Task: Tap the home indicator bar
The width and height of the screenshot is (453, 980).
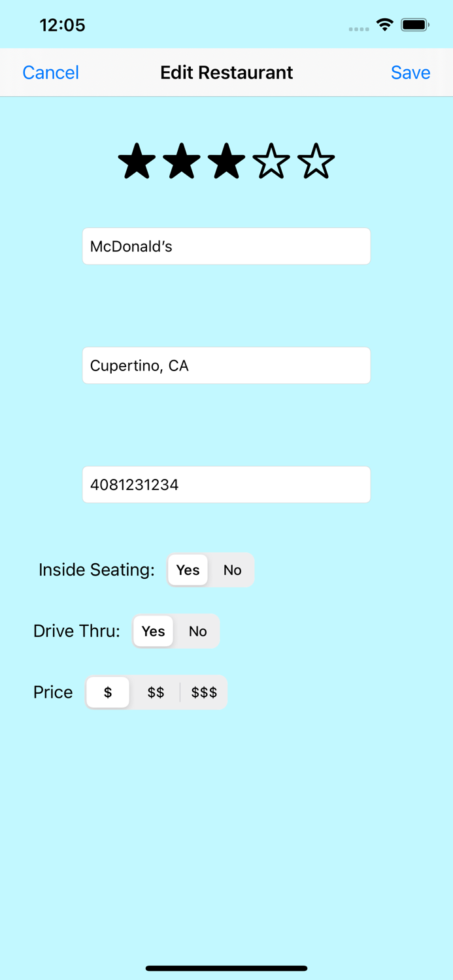Action: [x=226, y=968]
